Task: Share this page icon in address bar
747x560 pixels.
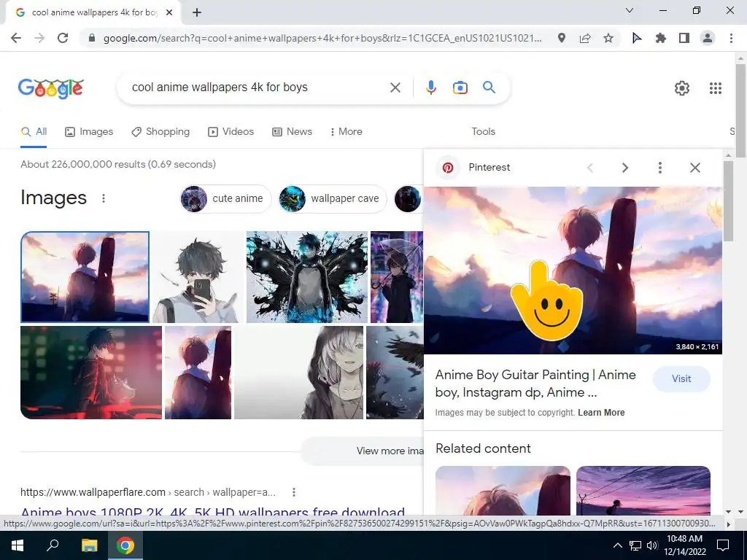Action: tap(585, 38)
